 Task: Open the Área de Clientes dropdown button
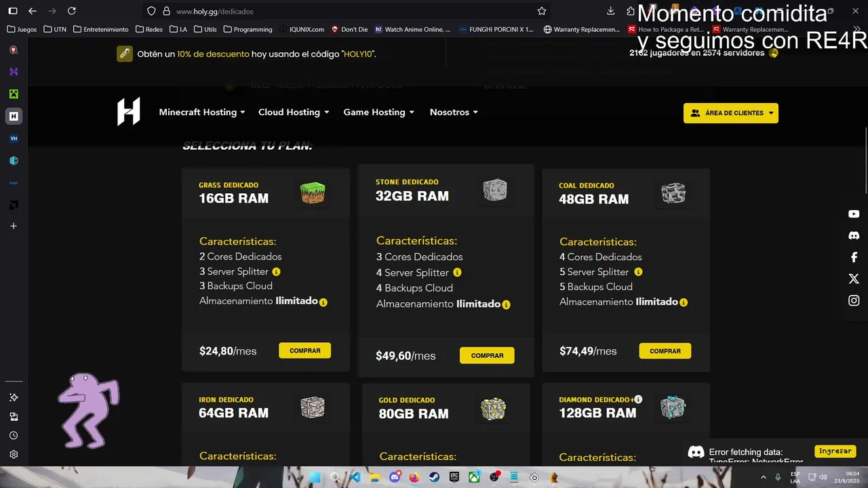tap(731, 113)
